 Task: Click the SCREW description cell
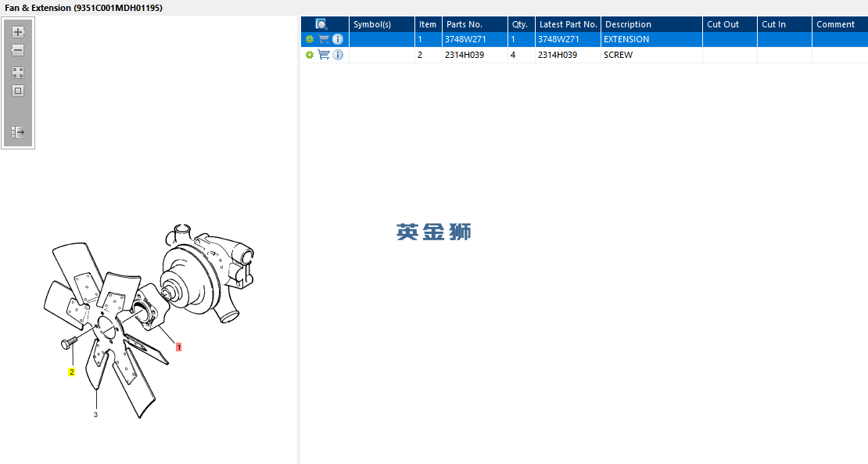click(651, 55)
